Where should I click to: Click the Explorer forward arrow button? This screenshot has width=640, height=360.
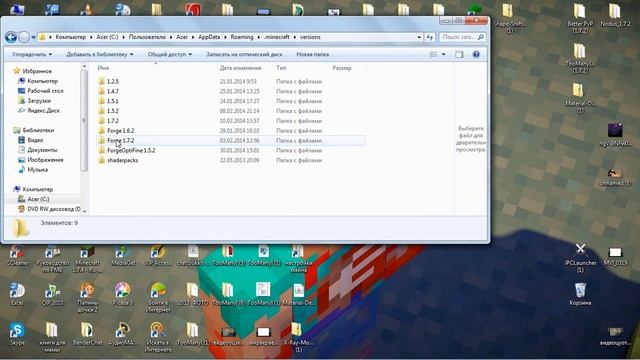(24, 37)
